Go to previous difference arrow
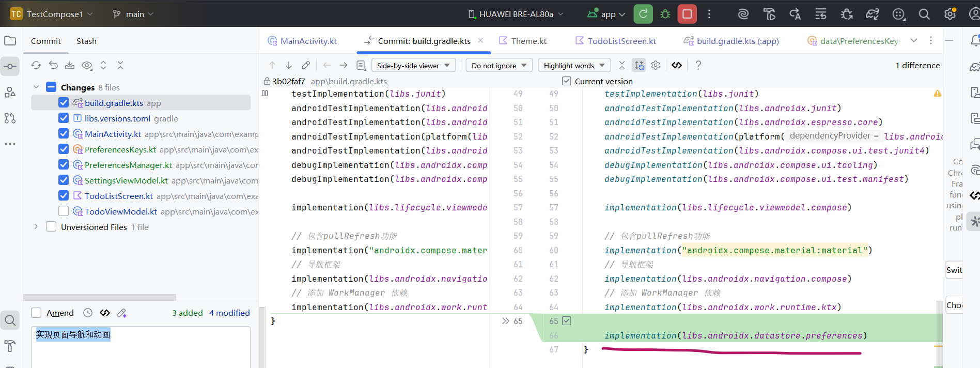The width and height of the screenshot is (980, 368). pos(272,65)
